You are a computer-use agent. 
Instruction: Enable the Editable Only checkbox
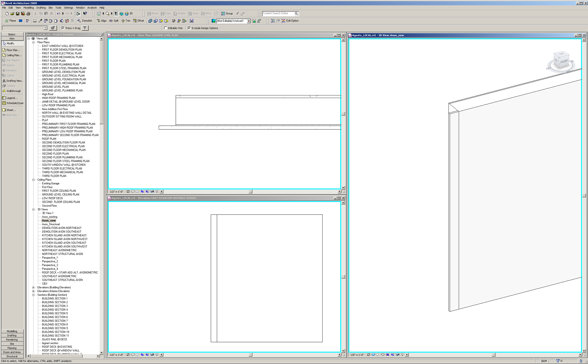[x=166, y=28]
